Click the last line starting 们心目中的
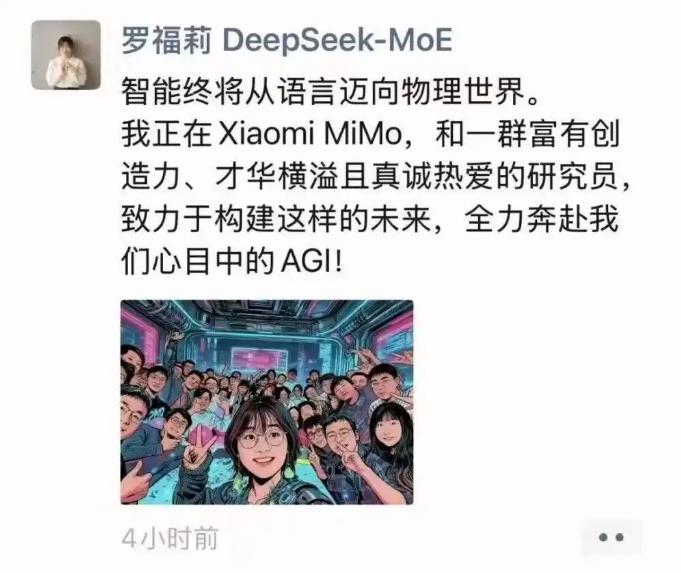The height and width of the screenshot is (573, 681). (232, 262)
